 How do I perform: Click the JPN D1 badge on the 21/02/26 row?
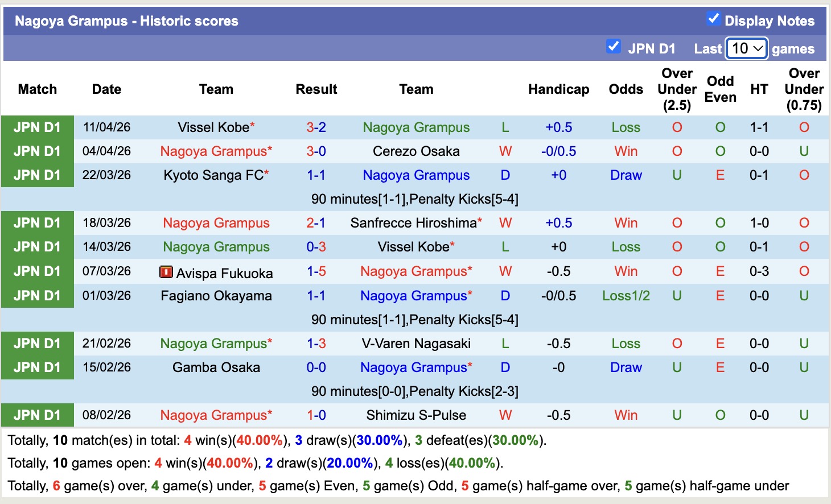click(37, 344)
